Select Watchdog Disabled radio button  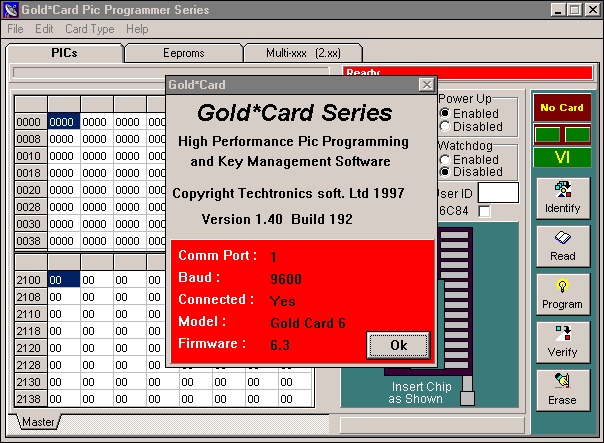tap(445, 172)
